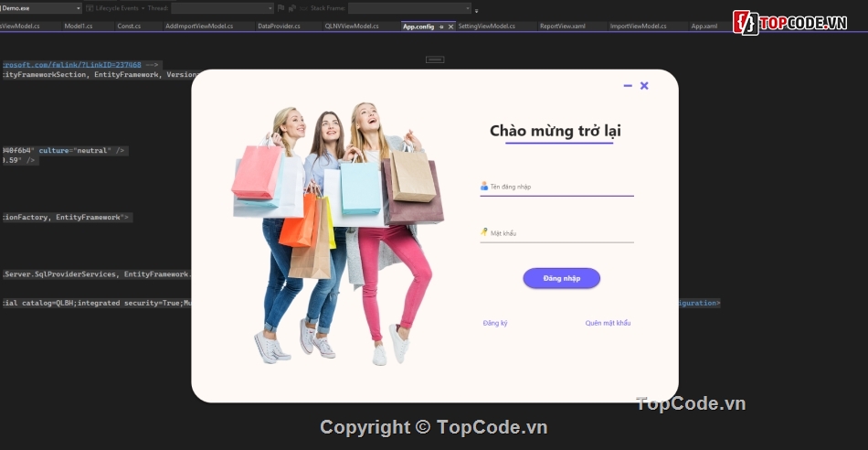Open the Đăng ký registration link
The image size is (868, 450).
495,323
